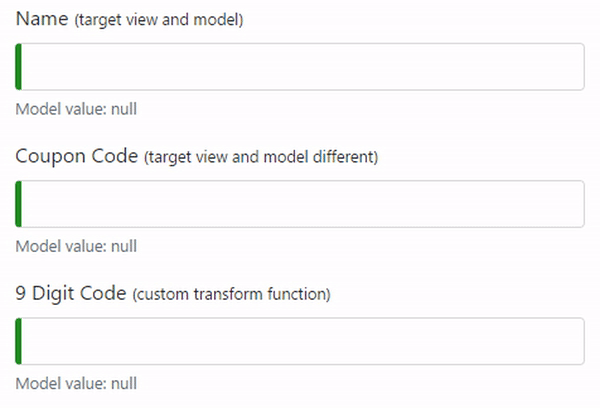Click the word "different" in the Coupon Code hint

(347, 157)
